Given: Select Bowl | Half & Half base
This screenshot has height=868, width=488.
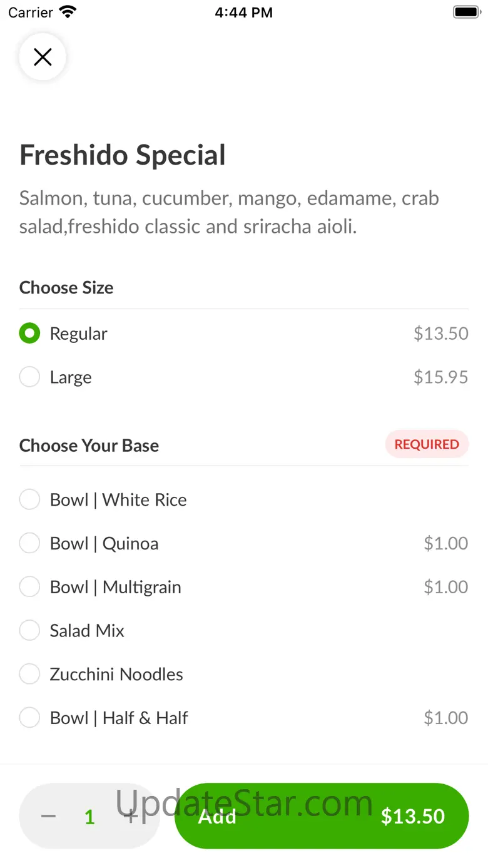Looking at the screenshot, I should pyautogui.click(x=29, y=718).
